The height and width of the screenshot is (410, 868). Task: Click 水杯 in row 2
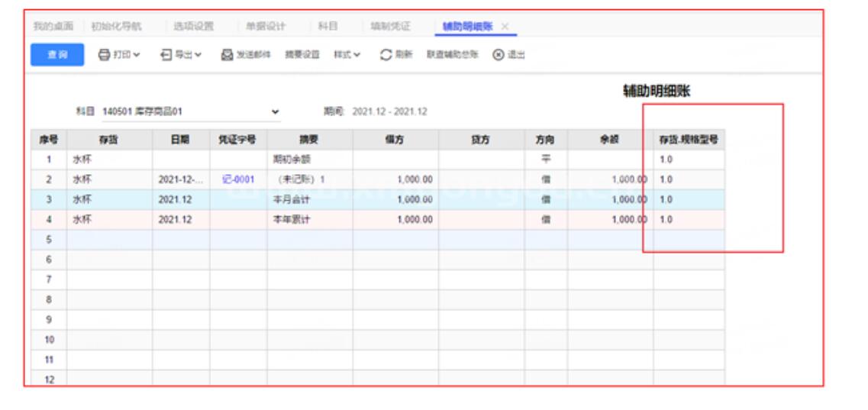click(x=82, y=180)
